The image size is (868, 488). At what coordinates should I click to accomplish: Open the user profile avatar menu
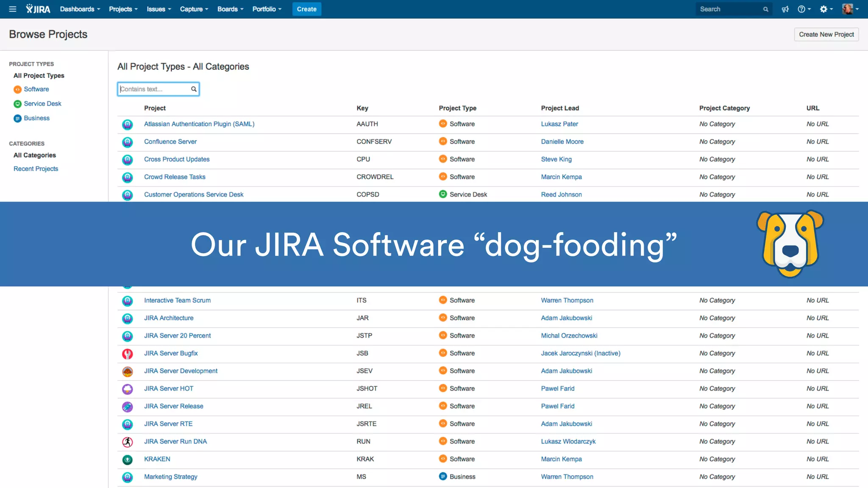[850, 9]
